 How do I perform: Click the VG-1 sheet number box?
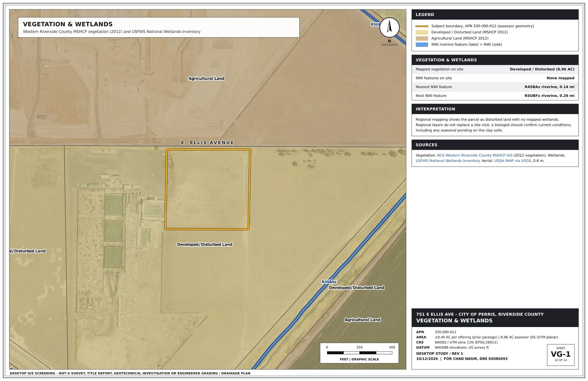point(561,355)
